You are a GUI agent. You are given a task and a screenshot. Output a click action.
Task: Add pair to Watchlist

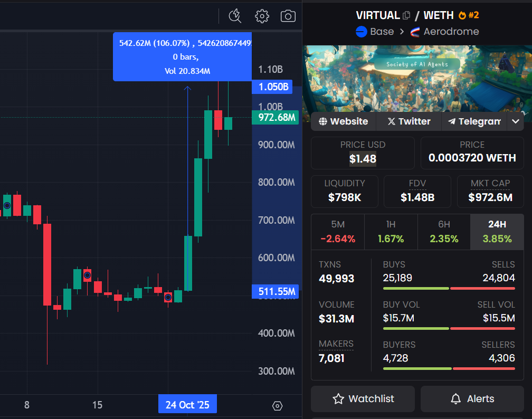point(363,399)
